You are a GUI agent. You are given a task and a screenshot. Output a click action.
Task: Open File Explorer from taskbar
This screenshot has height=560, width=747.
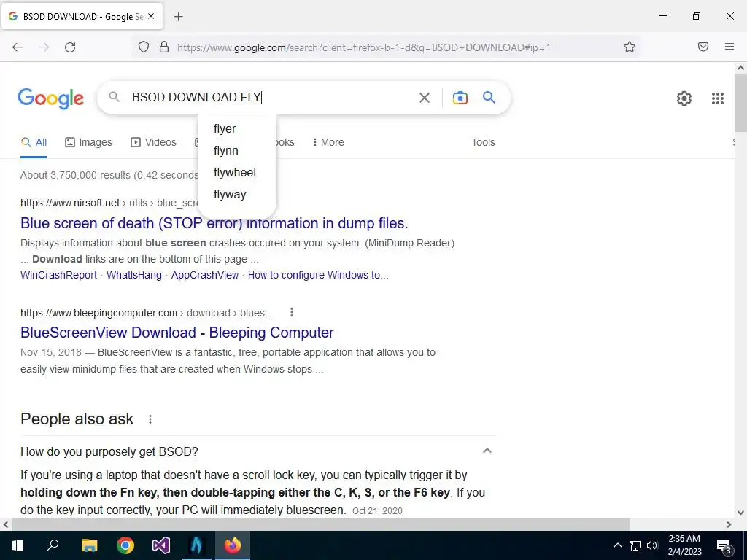coord(89,545)
